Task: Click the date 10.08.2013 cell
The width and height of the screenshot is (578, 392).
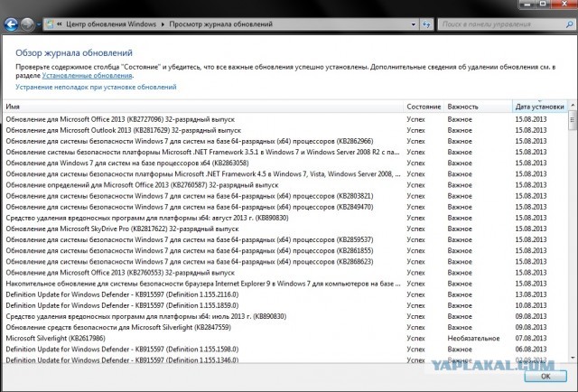Action: pos(531,305)
